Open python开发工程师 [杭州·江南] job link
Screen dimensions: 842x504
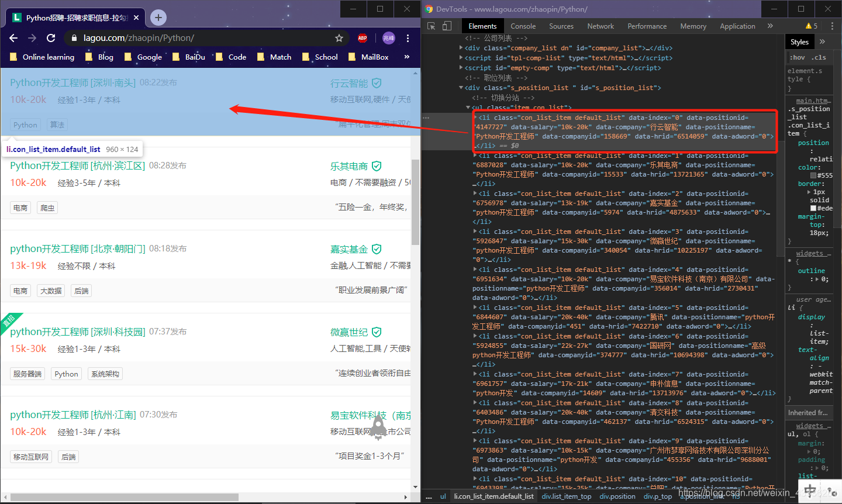pyautogui.click(x=73, y=415)
